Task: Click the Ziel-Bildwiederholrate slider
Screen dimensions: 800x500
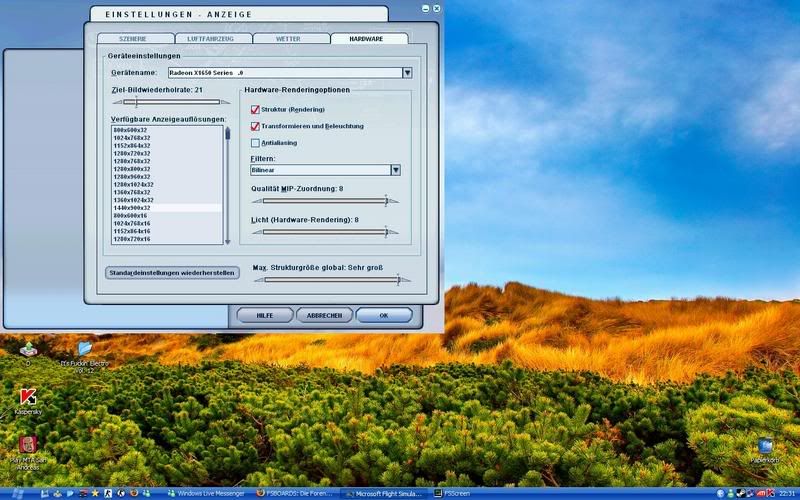Action: click(x=170, y=101)
